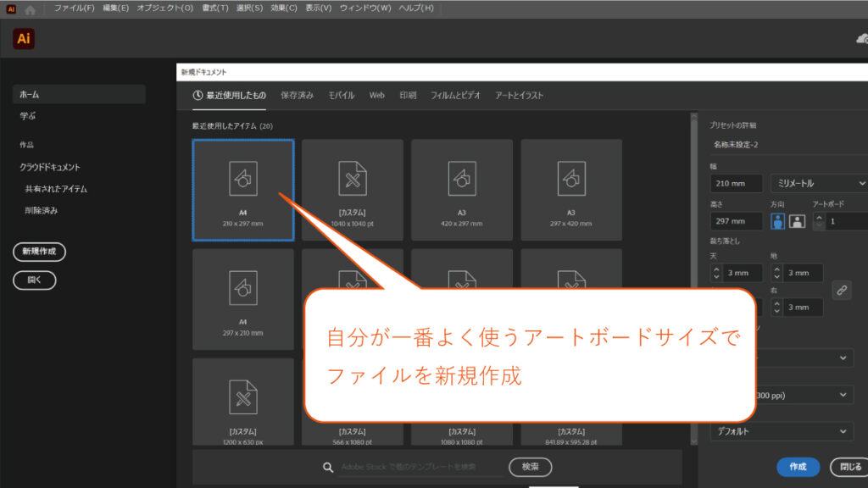
Task: Select the A4 210 x 297 mm preset
Action: pos(243,190)
